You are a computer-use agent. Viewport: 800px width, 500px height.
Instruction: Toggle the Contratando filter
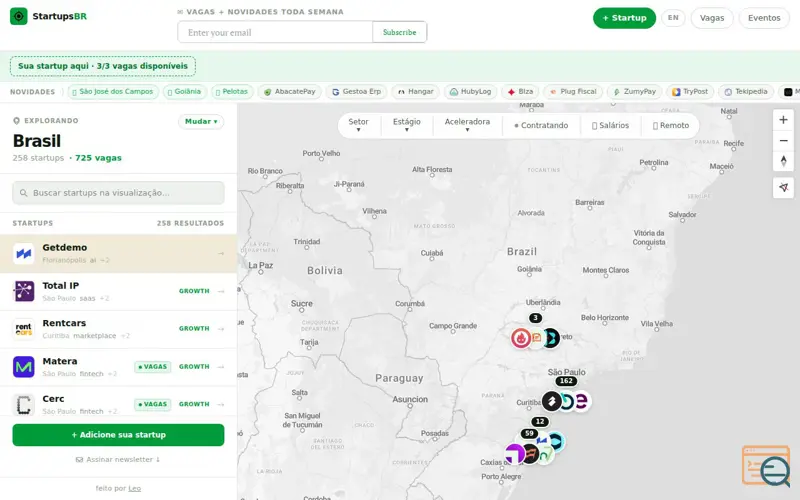(x=541, y=126)
